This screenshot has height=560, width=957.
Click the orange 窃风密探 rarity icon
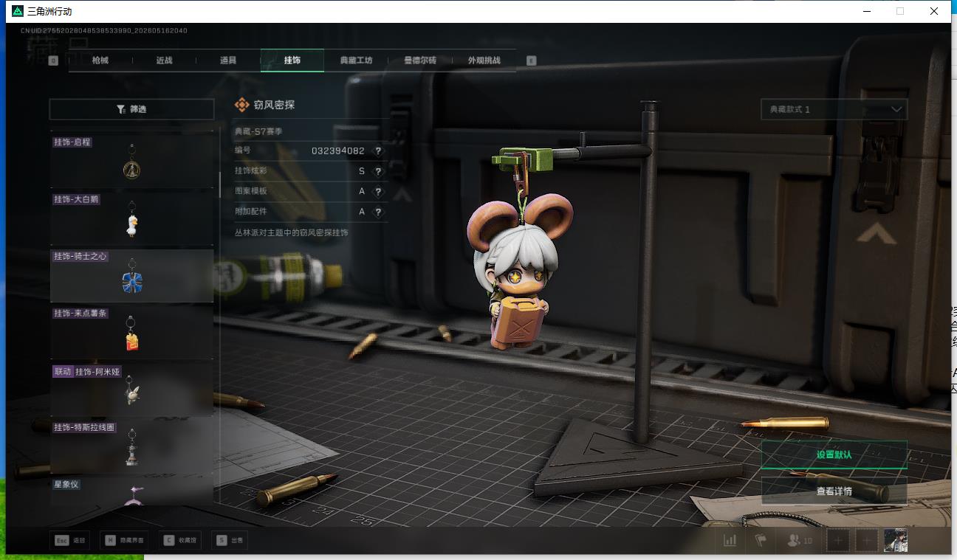241,105
